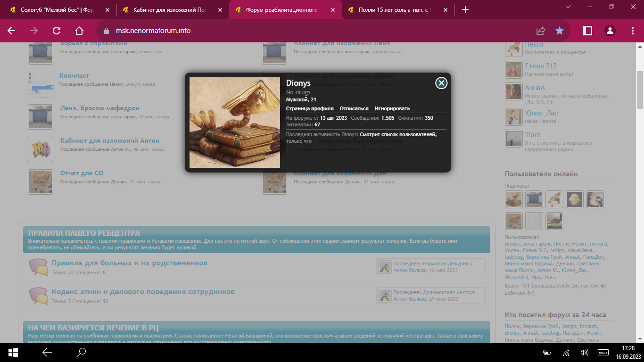Click the taskbar back arrow icon
This screenshot has width=644, height=362.
click(x=47, y=352)
